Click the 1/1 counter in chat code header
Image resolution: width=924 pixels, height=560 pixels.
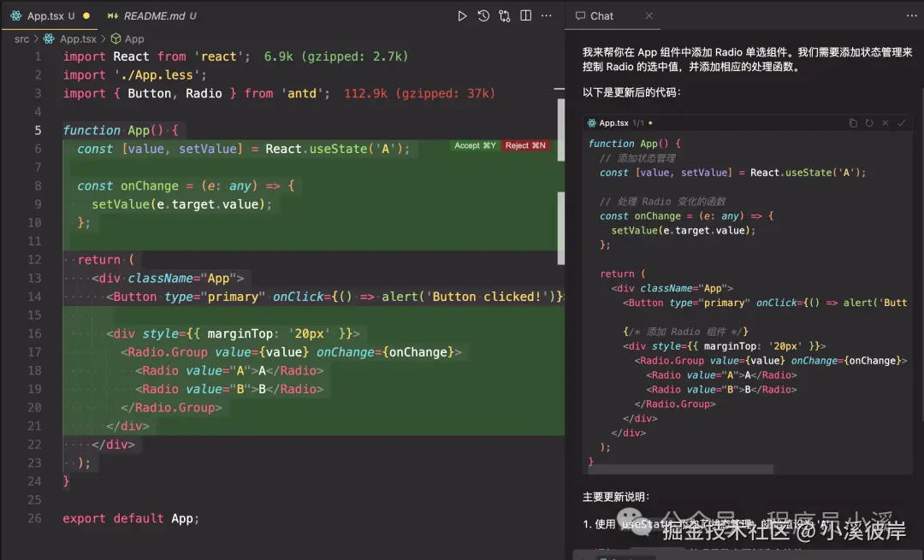click(638, 123)
